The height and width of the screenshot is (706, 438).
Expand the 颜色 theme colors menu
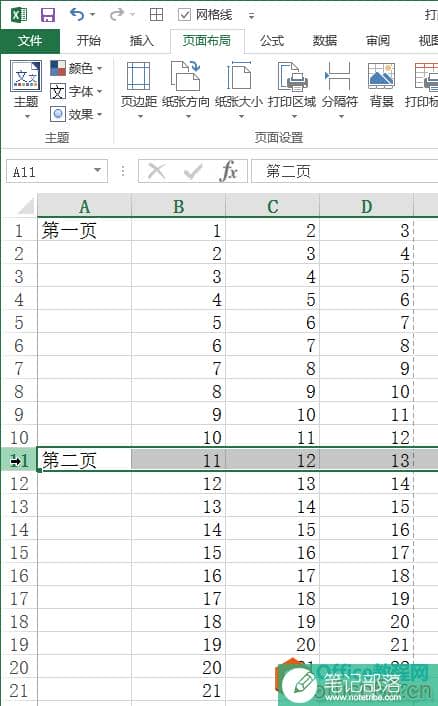point(76,68)
